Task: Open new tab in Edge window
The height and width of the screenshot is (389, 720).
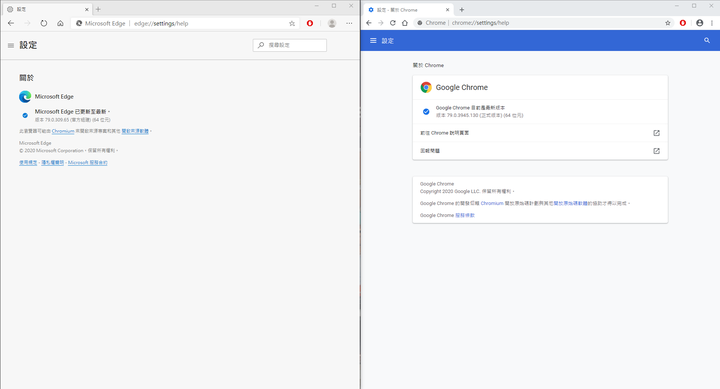Action: pos(98,9)
